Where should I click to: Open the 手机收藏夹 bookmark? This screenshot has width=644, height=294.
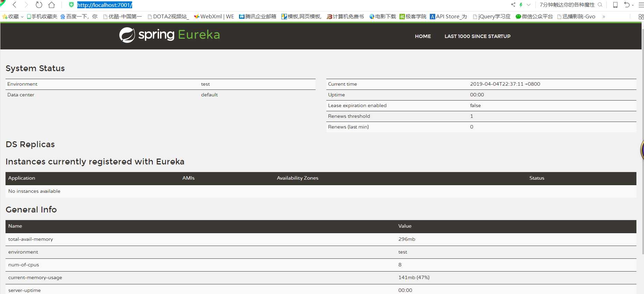42,17
